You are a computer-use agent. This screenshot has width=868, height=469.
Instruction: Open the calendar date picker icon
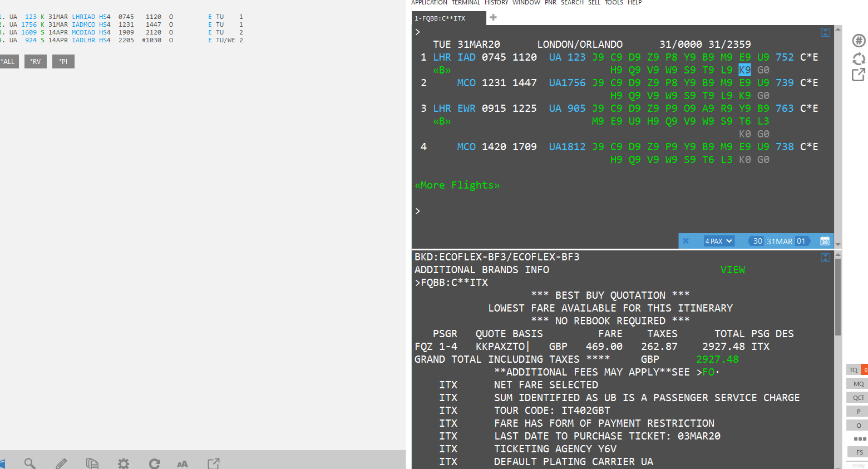(x=825, y=241)
